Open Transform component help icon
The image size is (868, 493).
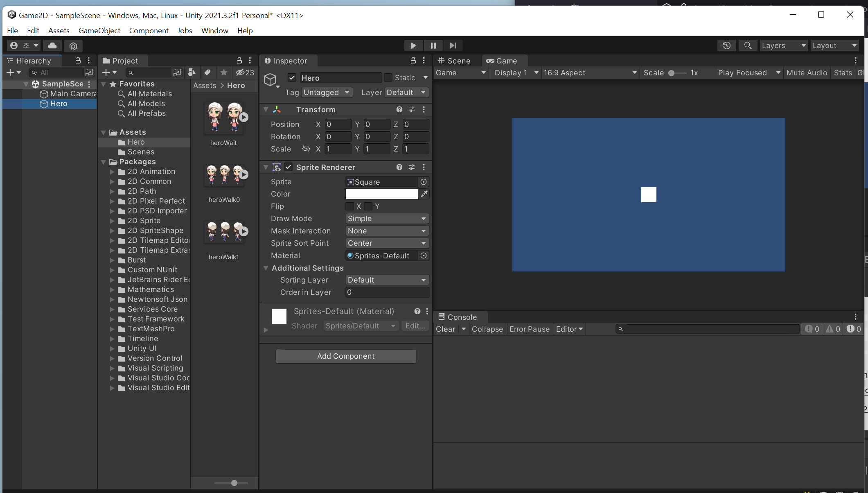point(399,109)
